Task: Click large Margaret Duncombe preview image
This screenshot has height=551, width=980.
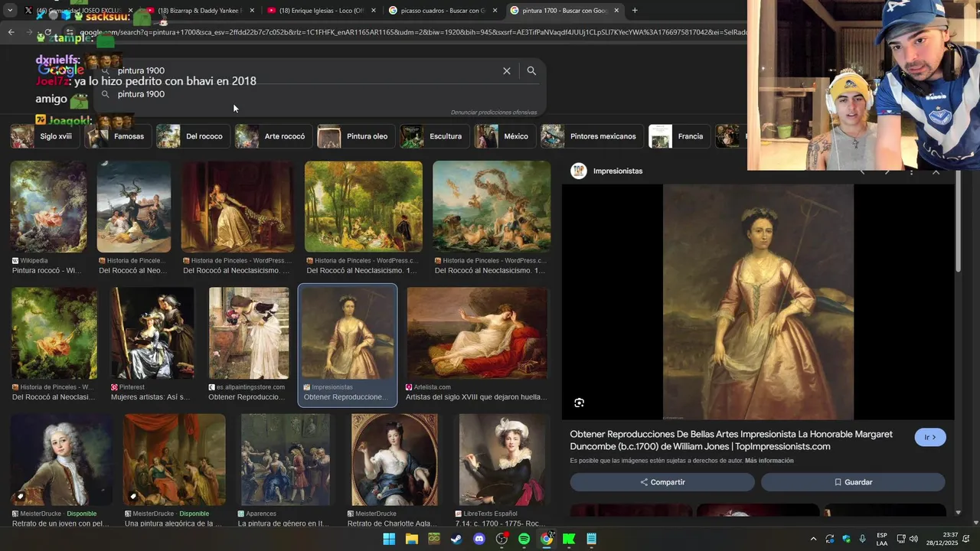Action: (x=758, y=302)
